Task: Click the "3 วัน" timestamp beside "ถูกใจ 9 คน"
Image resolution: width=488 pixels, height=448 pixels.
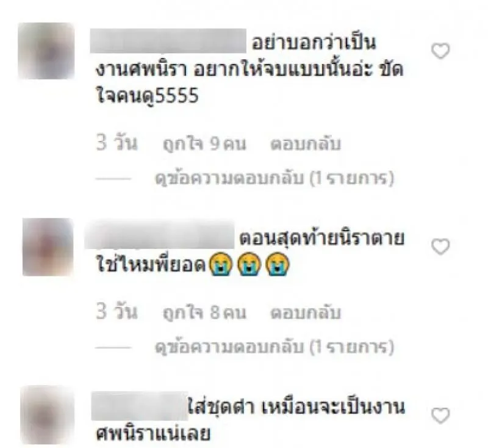Action: point(117,143)
